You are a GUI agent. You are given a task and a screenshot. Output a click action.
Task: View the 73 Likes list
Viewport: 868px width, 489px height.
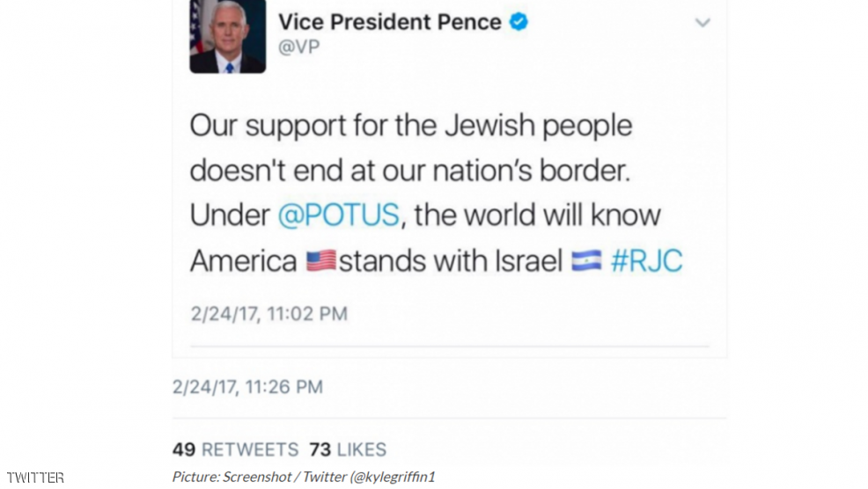(348, 449)
